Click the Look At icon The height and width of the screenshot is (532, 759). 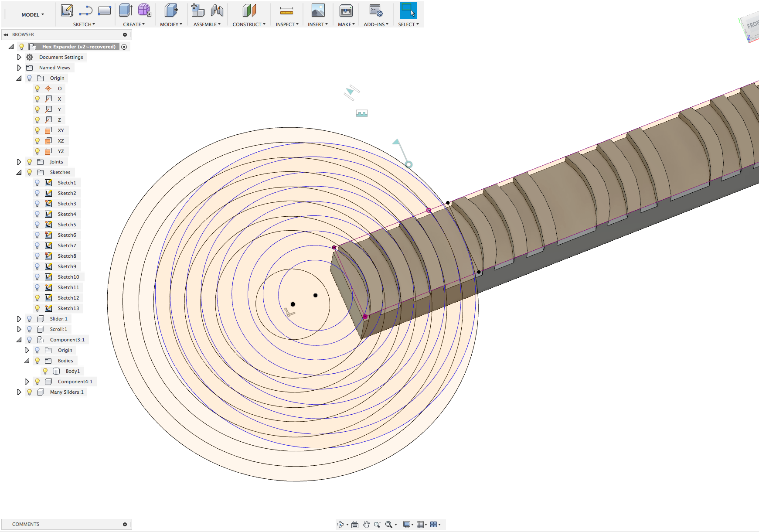[355, 525]
